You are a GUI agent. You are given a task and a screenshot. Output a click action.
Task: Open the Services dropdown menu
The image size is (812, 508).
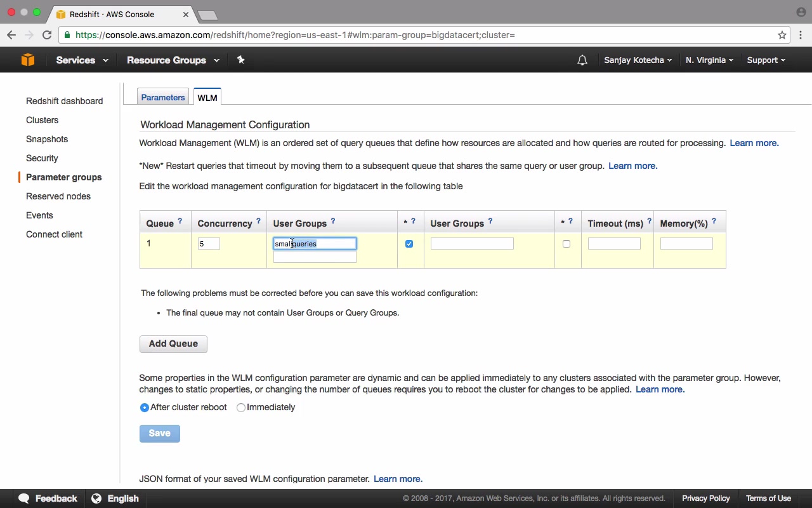82,60
